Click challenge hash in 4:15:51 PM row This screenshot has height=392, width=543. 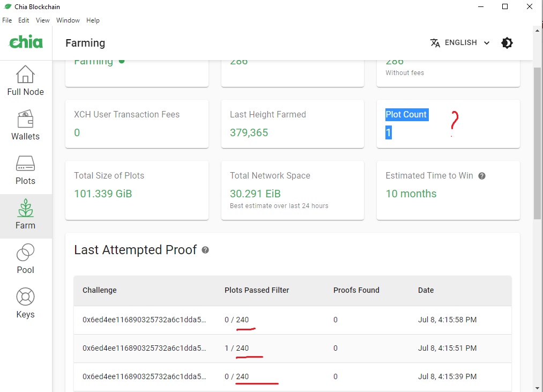[144, 348]
